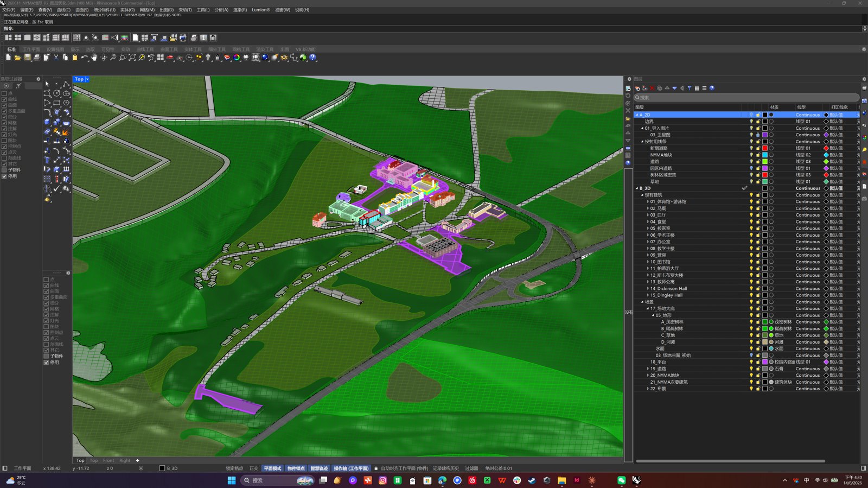Select the Box solid tool in left toolbox

(47, 122)
